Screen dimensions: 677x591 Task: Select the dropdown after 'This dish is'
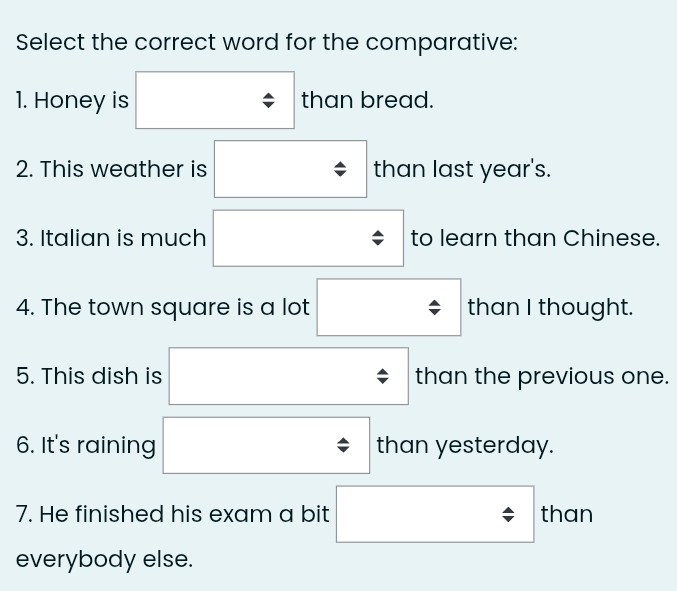coord(287,376)
